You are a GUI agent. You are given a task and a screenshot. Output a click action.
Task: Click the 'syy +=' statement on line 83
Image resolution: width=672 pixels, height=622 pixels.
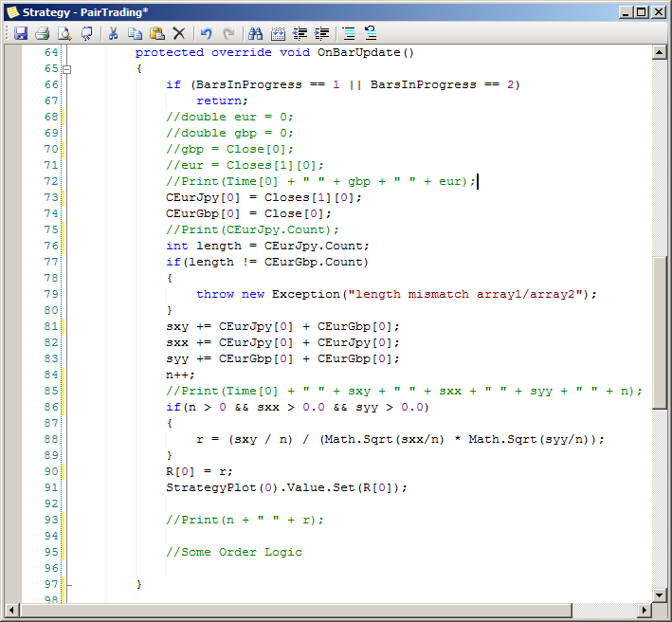point(282,358)
